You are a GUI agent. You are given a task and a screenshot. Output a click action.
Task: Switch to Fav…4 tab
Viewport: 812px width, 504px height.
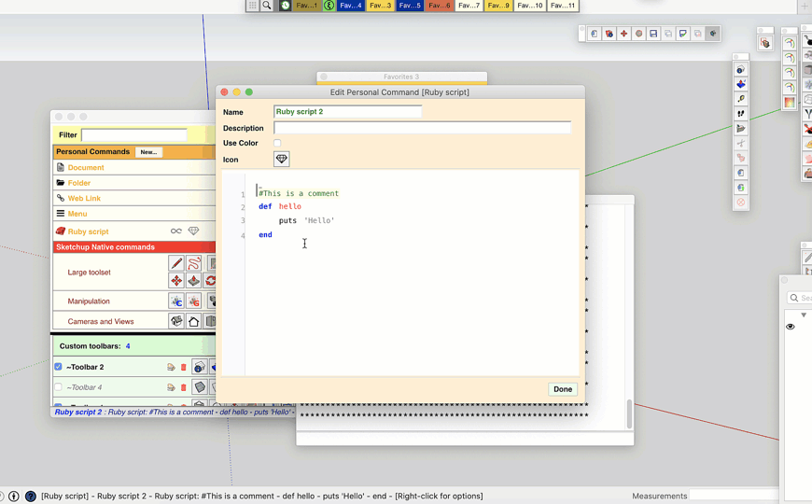351,6
